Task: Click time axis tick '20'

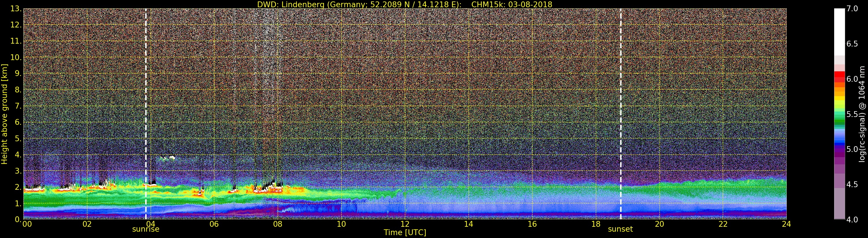Action: click(659, 224)
